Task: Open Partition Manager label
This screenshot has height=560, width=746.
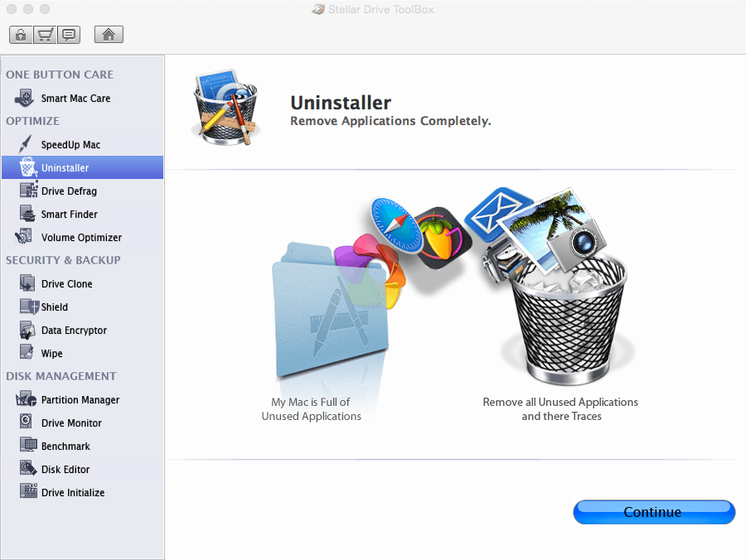Action: (x=80, y=400)
